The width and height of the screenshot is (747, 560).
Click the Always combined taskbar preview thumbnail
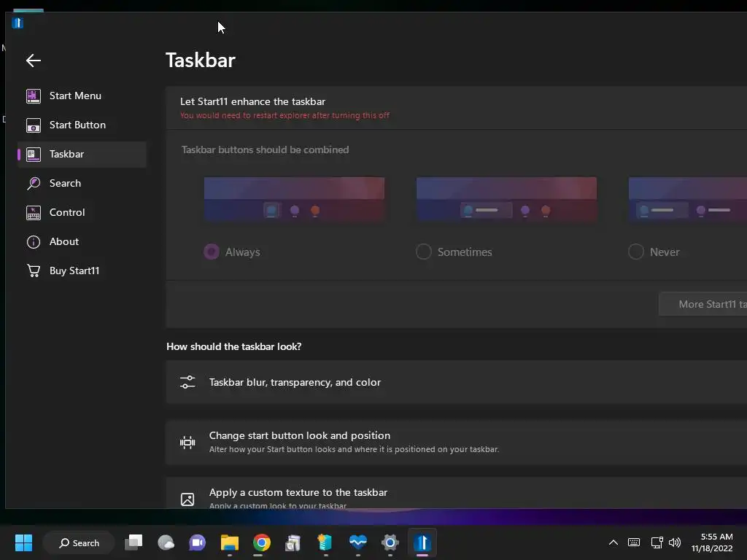point(294,199)
